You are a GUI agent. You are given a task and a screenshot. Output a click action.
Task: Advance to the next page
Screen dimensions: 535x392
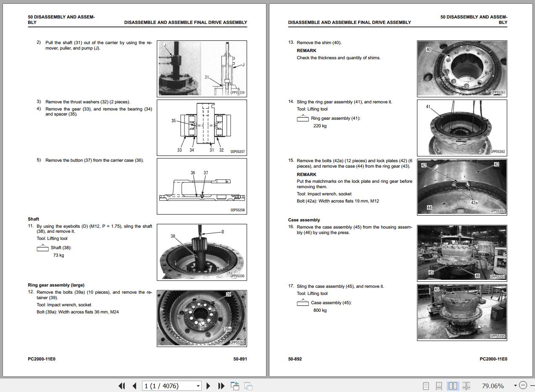click(208, 386)
